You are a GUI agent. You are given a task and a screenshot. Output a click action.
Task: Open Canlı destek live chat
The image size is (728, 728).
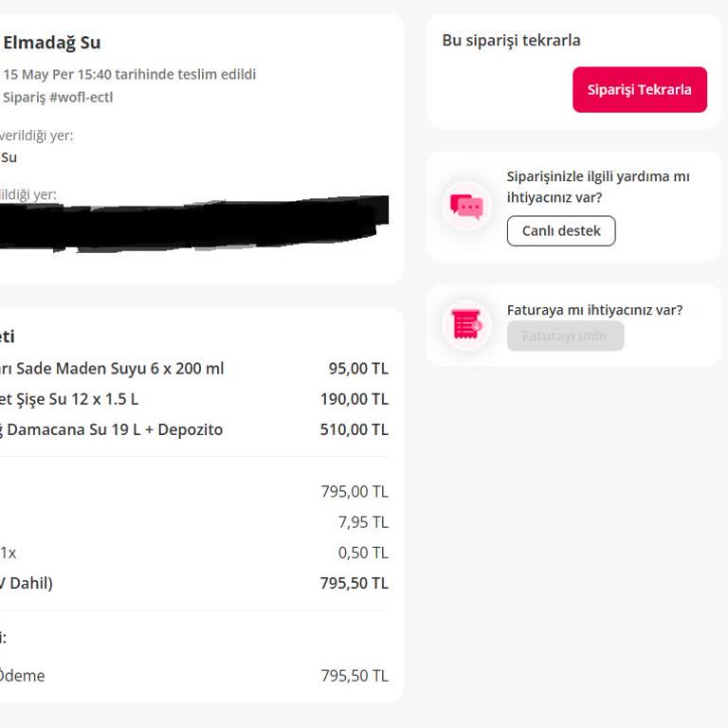pos(561,230)
